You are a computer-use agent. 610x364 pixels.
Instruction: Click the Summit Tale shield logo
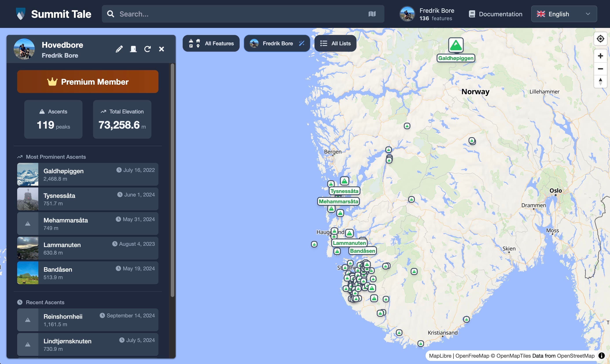click(21, 14)
